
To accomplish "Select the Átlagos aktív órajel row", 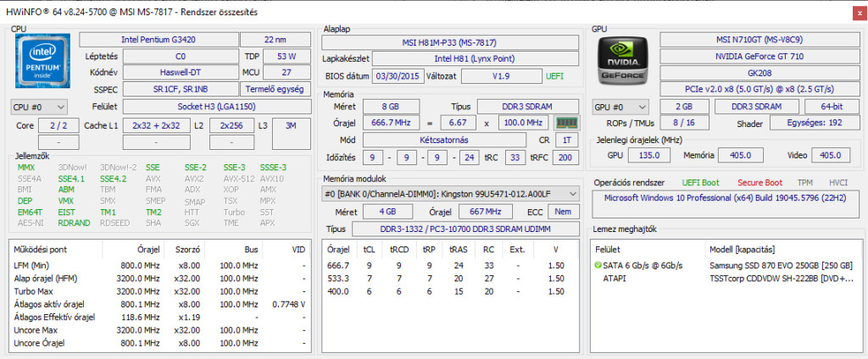I will (160, 304).
